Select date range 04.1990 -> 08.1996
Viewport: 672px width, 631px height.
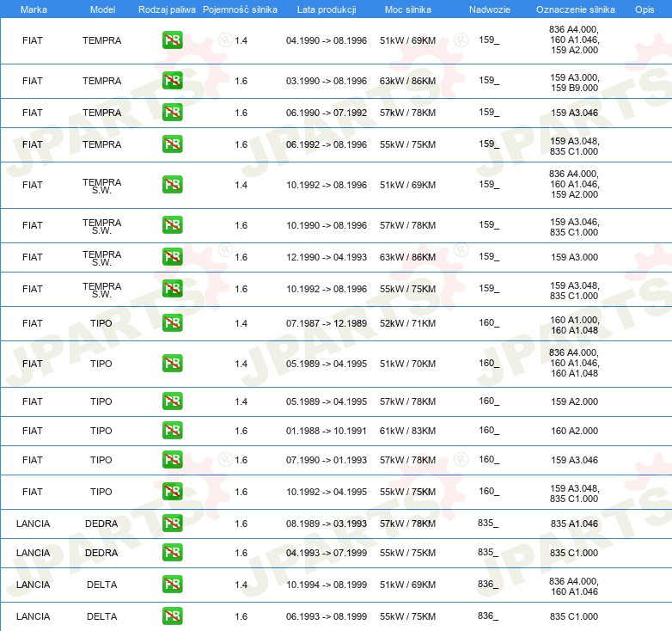[x=327, y=40]
